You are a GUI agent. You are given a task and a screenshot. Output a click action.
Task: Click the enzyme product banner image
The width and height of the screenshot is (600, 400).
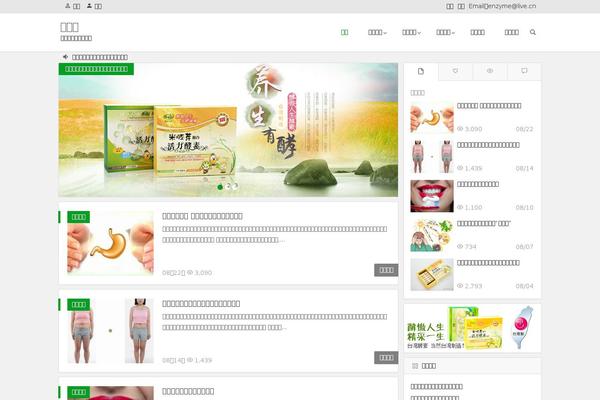[228, 130]
